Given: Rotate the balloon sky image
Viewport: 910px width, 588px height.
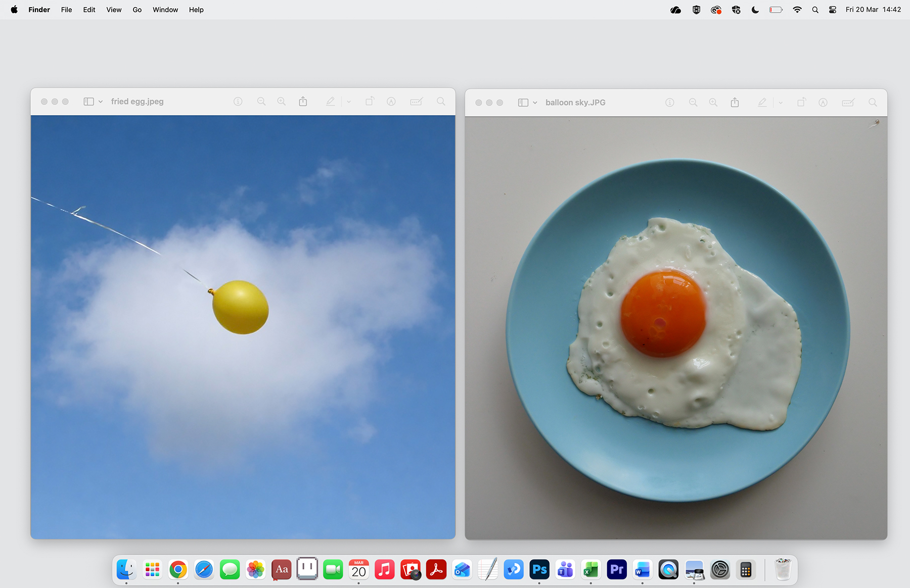Looking at the screenshot, I should pyautogui.click(x=801, y=102).
